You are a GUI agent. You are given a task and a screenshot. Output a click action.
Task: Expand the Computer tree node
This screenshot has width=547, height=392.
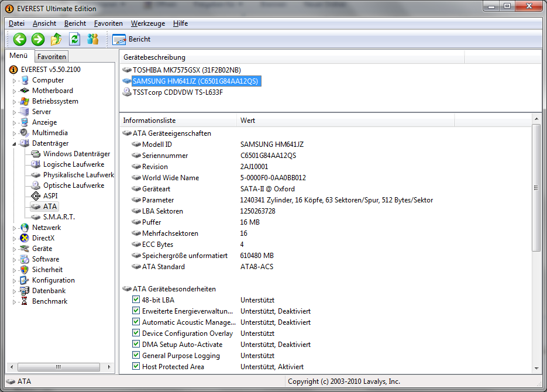pos(14,81)
